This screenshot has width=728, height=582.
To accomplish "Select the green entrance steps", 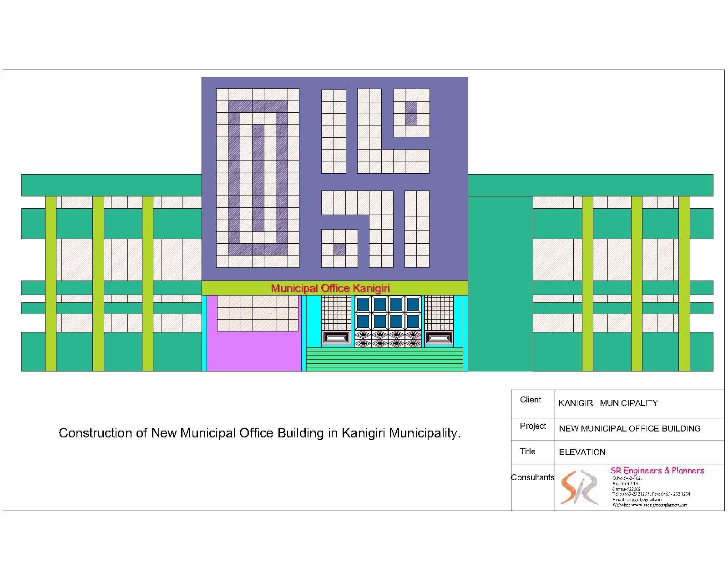I will (385, 359).
